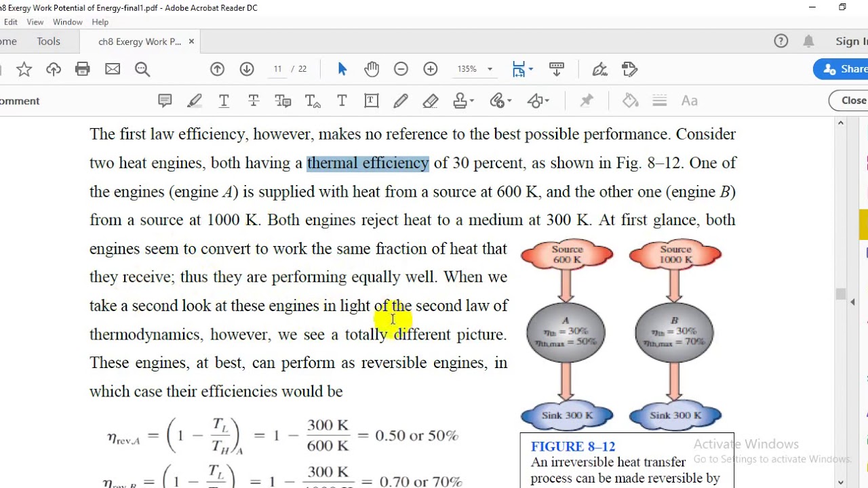Expand the drawing shapes dropdown arrow
868x488 pixels.
point(547,101)
